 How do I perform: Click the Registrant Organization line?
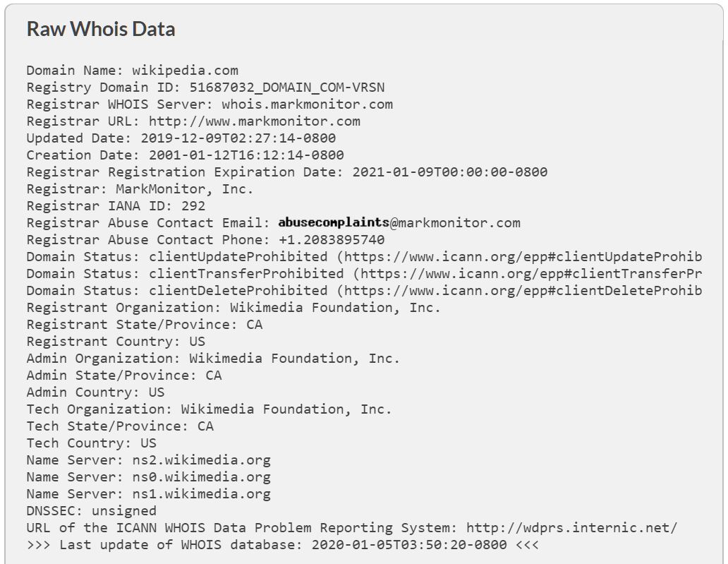tap(233, 308)
